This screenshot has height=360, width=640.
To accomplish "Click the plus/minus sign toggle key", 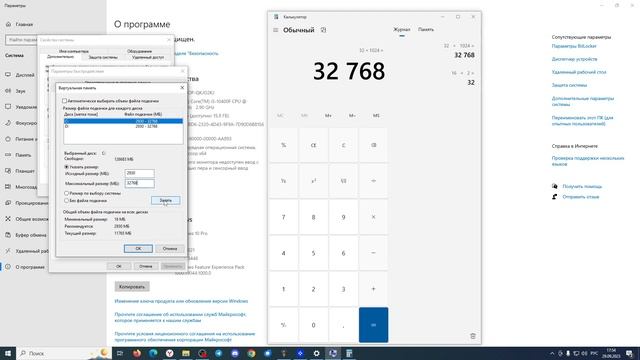I will coord(283,325).
